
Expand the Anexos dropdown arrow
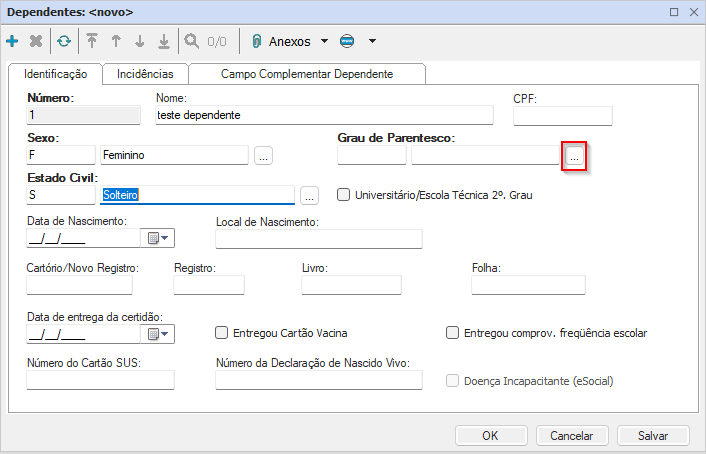(x=324, y=42)
